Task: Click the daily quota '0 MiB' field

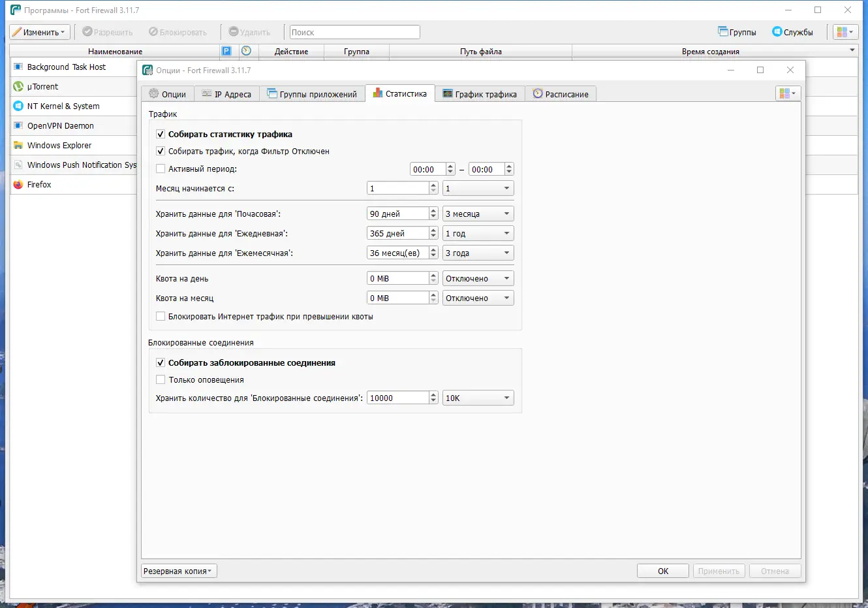Action: [x=402, y=278]
